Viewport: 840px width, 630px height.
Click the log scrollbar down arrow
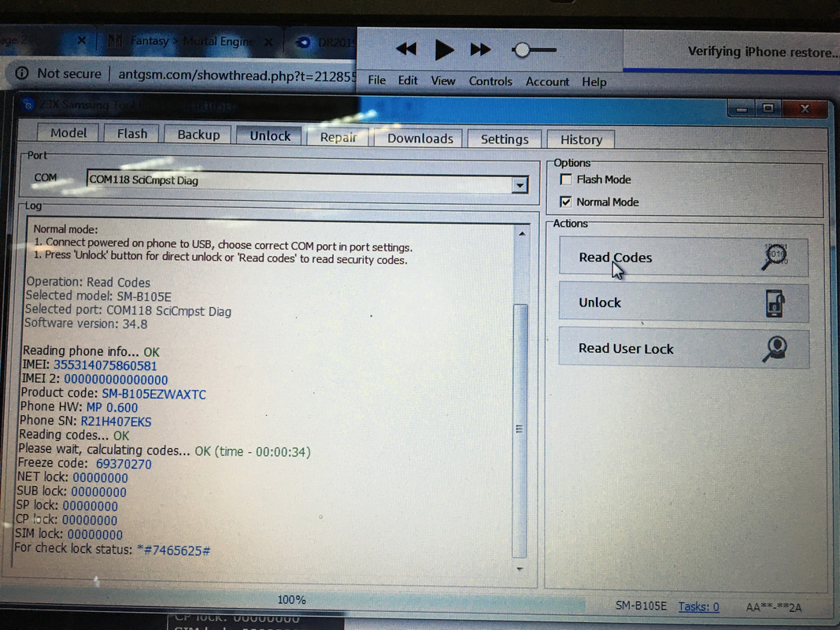(520, 569)
